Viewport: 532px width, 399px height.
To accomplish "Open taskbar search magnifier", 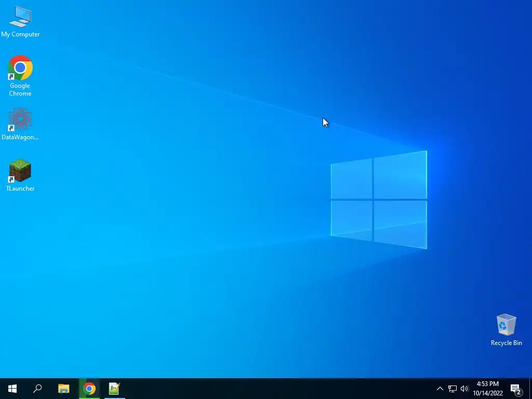I will 37,389.
